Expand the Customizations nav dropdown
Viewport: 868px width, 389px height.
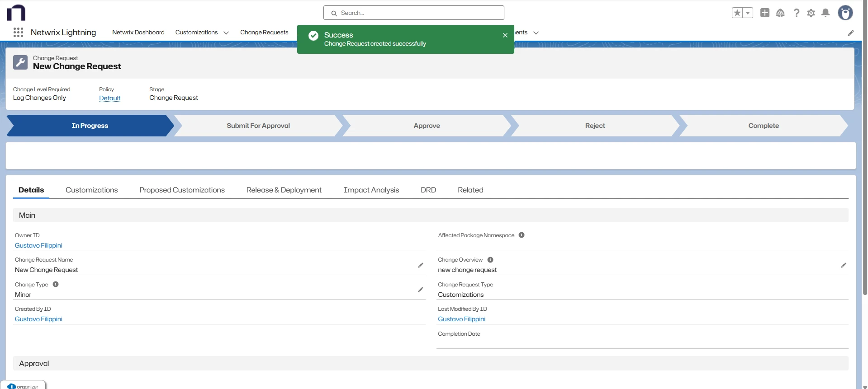[226, 33]
